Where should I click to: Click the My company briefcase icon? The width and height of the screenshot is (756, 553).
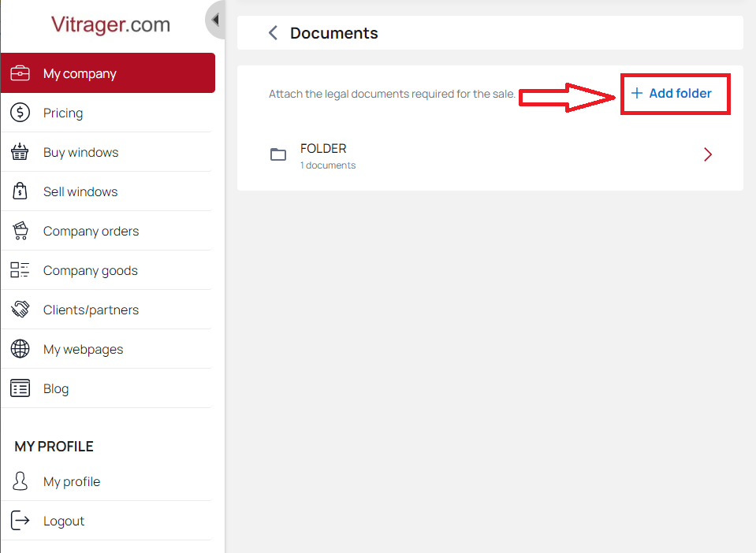(x=20, y=72)
